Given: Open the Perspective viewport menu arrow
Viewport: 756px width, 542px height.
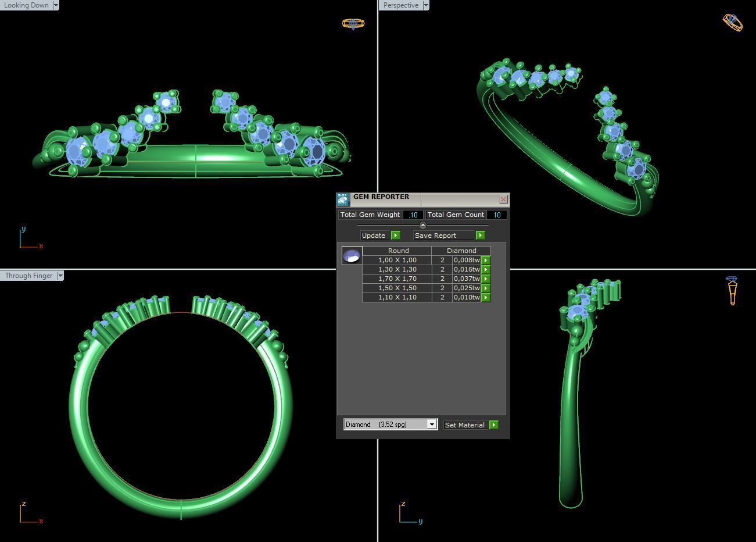Looking at the screenshot, I should [x=426, y=5].
